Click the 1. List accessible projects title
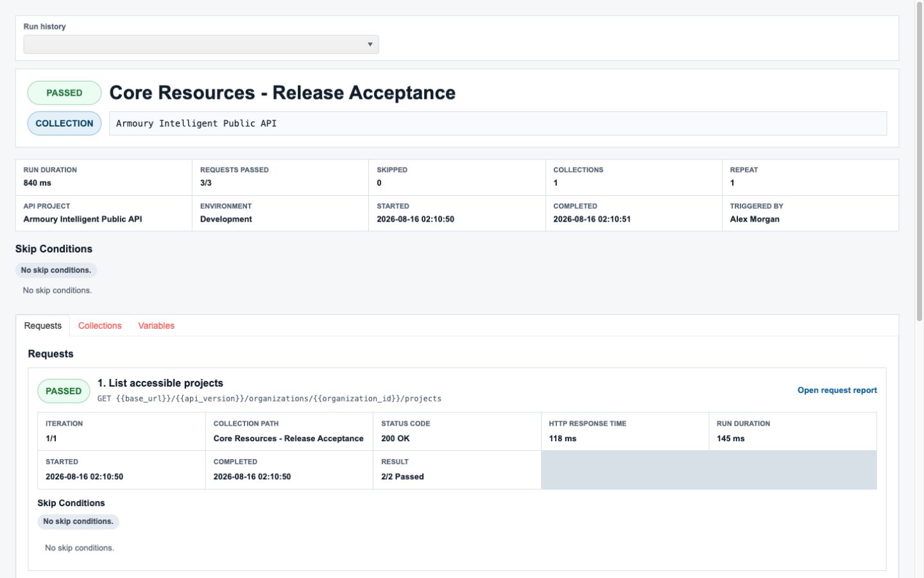 pos(160,383)
